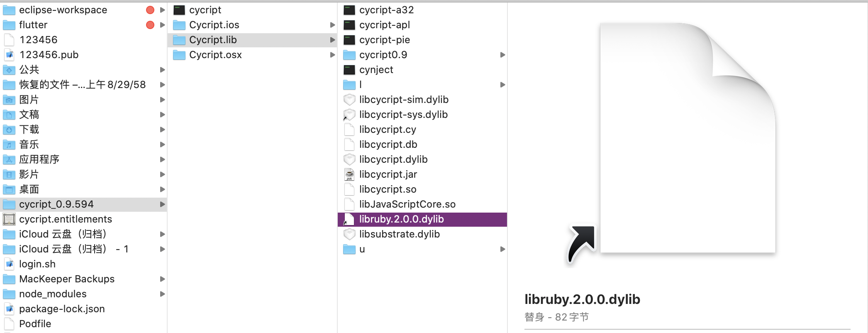Click the package-lock.json file icon
Viewport: 868px width, 333px height.
pyautogui.click(x=9, y=309)
